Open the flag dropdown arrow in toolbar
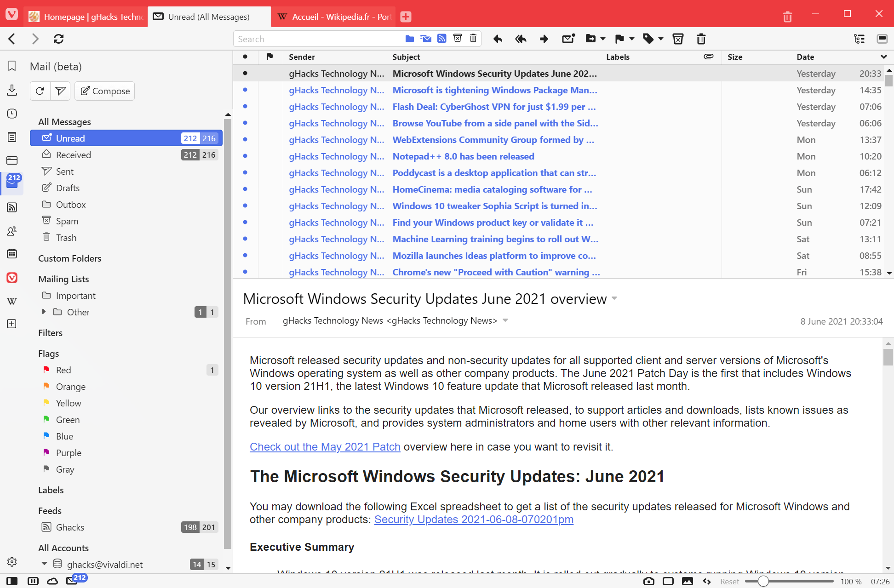The width and height of the screenshot is (894, 588). tap(632, 39)
